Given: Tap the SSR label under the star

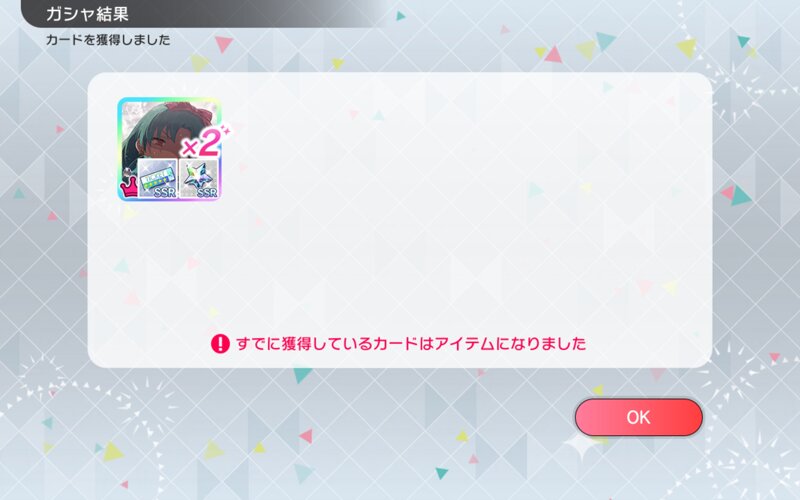Looking at the screenshot, I should (207, 192).
